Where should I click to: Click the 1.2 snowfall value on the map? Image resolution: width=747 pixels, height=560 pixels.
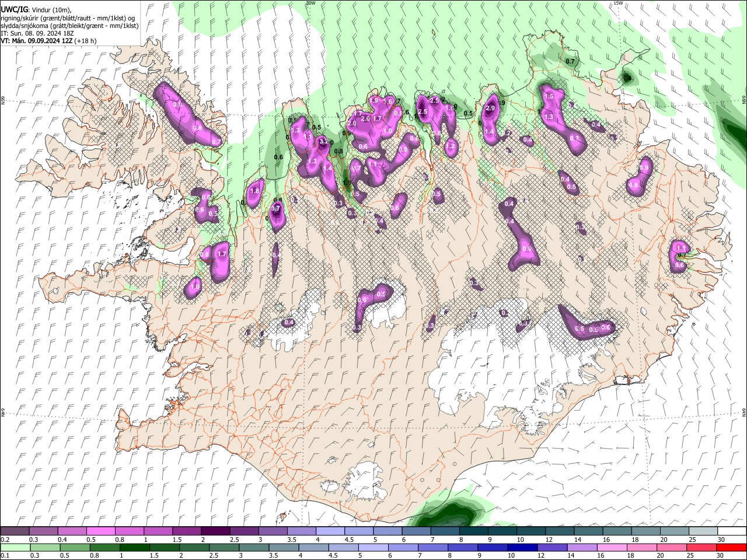pos(450,146)
